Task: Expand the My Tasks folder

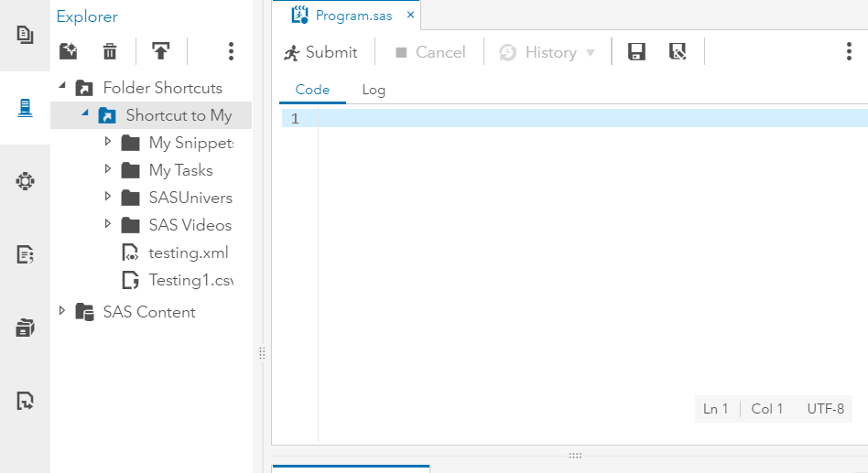Action: (107, 168)
